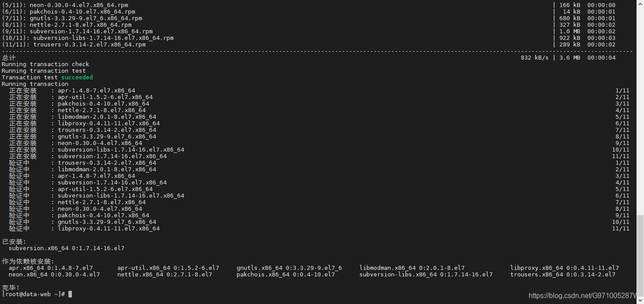This screenshot has width=644, height=304.
Task: Click the [root@data-web ~]# prompt
Action: pyautogui.click(x=33, y=294)
